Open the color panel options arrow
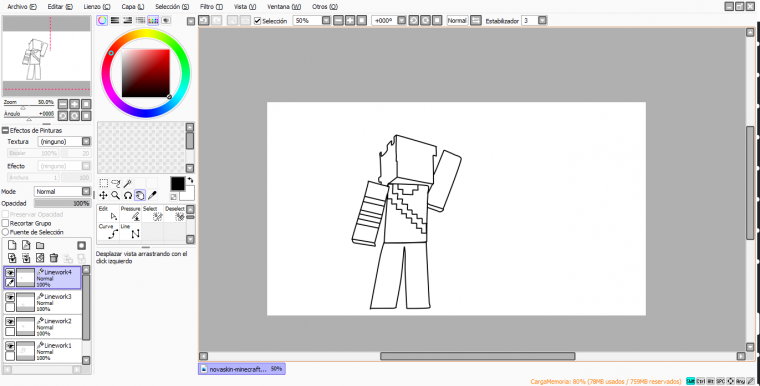 tap(190, 21)
